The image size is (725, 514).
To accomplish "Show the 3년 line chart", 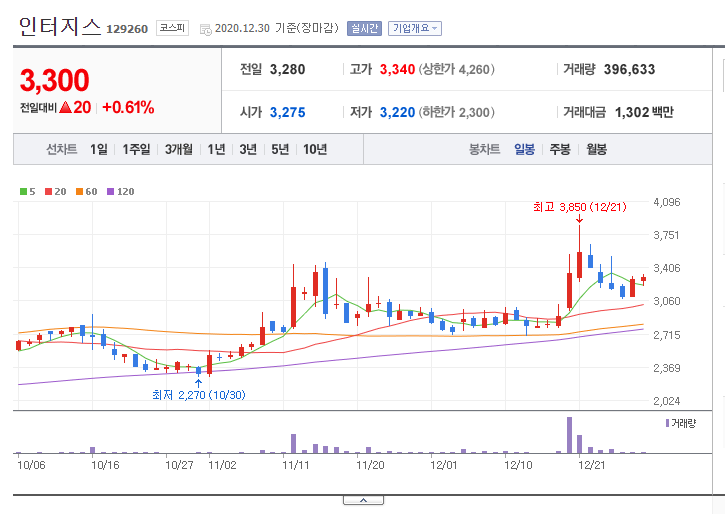I will point(248,149).
